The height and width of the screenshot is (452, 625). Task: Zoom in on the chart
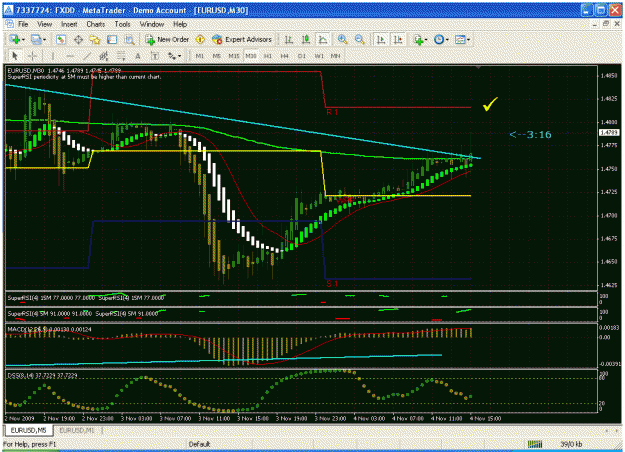[x=342, y=39]
